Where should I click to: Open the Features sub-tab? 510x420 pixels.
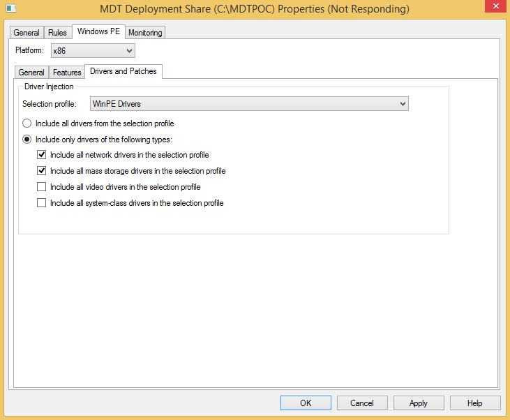67,73
